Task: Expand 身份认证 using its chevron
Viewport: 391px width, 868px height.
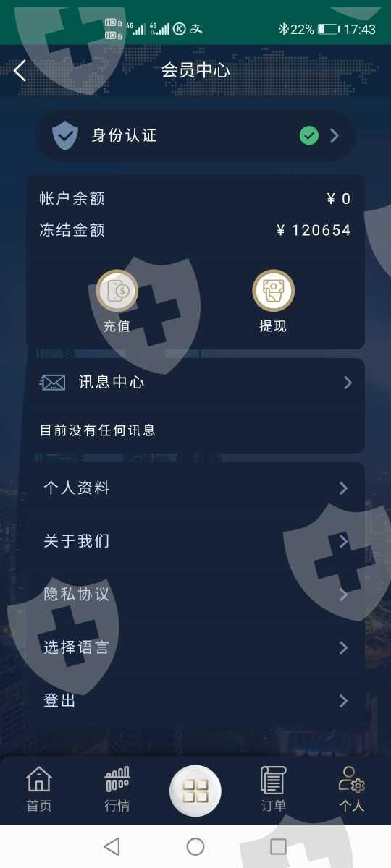Action: point(335,135)
